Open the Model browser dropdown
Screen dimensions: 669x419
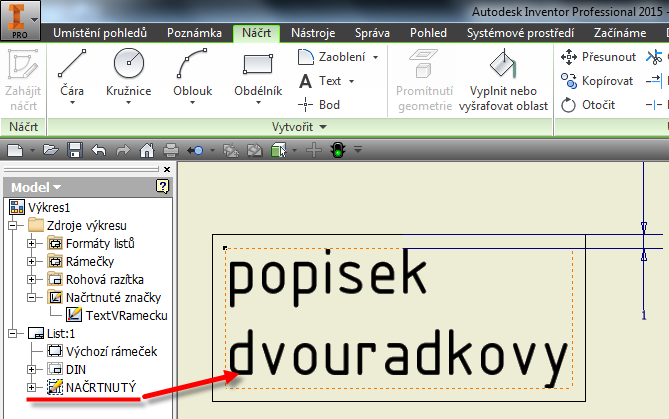pyautogui.click(x=36, y=187)
